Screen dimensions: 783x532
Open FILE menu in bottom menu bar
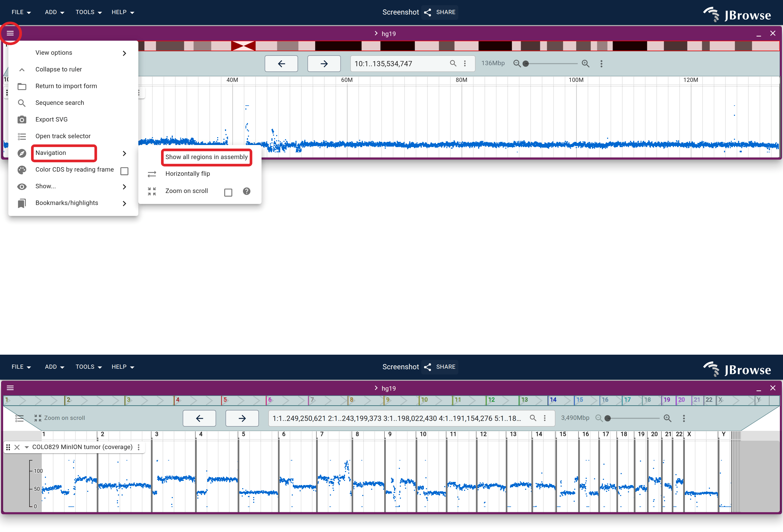21,367
